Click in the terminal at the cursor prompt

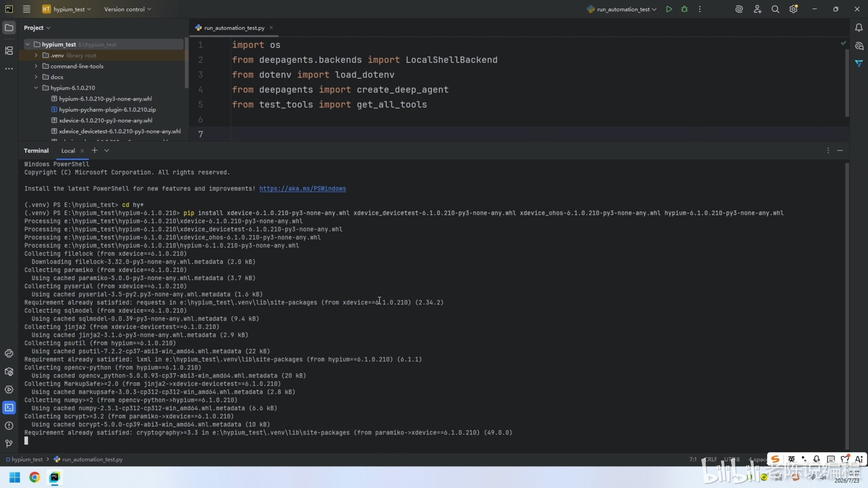pos(26,441)
